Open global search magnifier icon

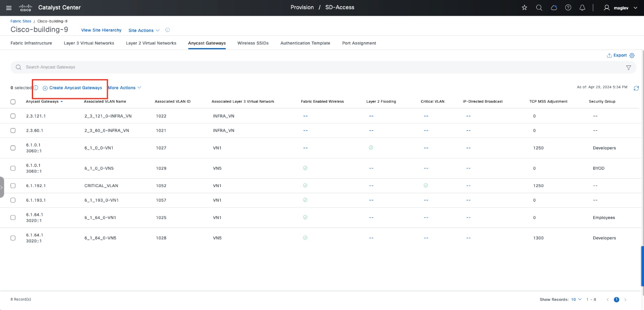click(539, 8)
